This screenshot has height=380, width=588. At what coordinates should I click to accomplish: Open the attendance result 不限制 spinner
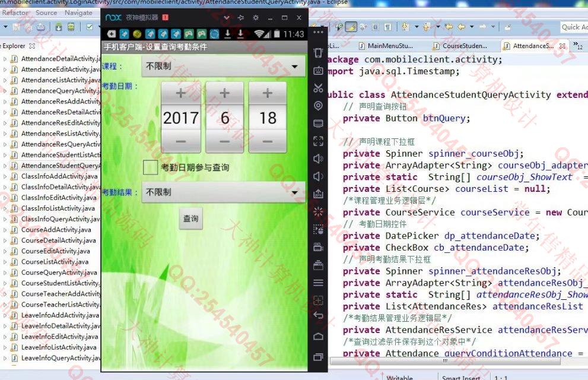click(224, 192)
